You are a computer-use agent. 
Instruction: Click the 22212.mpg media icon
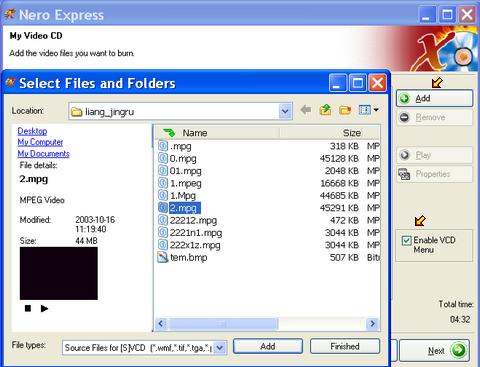pyautogui.click(x=163, y=220)
